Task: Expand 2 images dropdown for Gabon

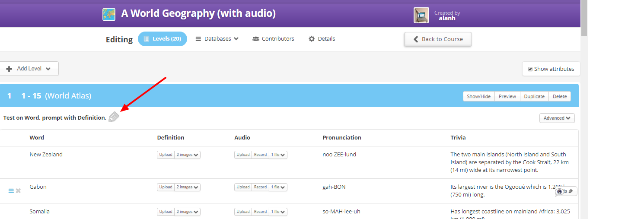Action: [x=187, y=187]
